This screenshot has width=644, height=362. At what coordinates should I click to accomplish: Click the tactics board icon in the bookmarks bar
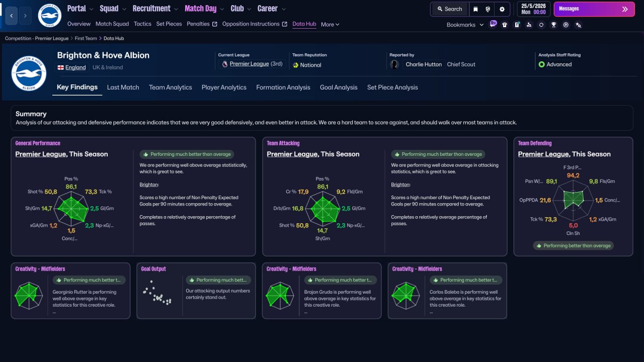click(517, 25)
